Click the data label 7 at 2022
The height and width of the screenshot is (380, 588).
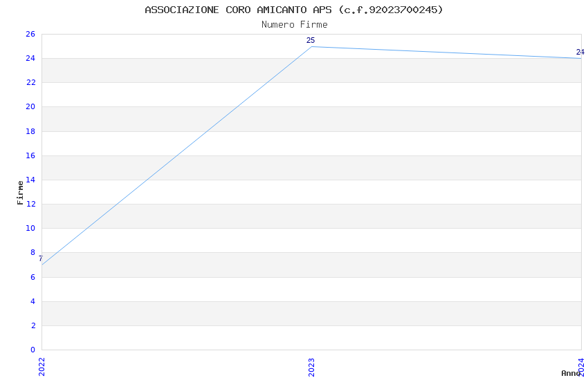click(x=41, y=258)
